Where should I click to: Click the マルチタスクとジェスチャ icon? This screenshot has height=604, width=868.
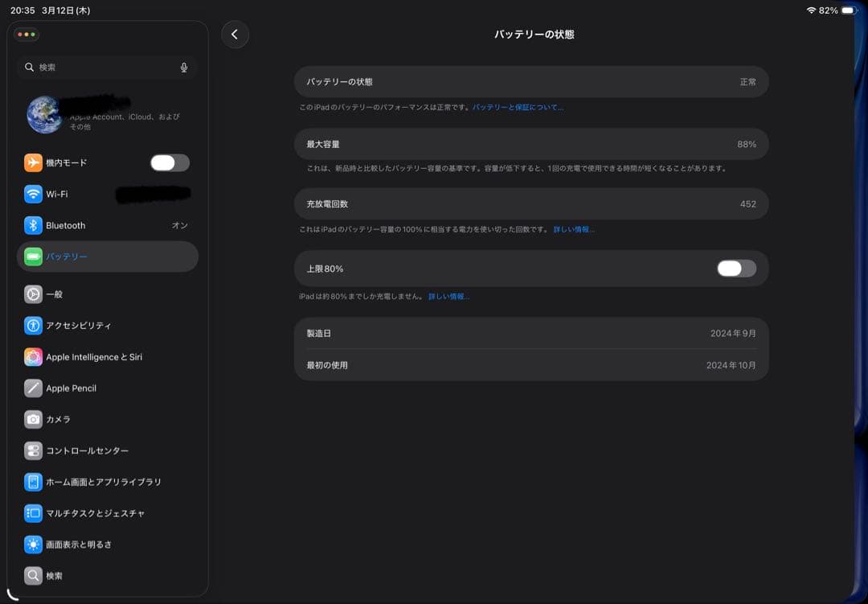[x=33, y=513]
